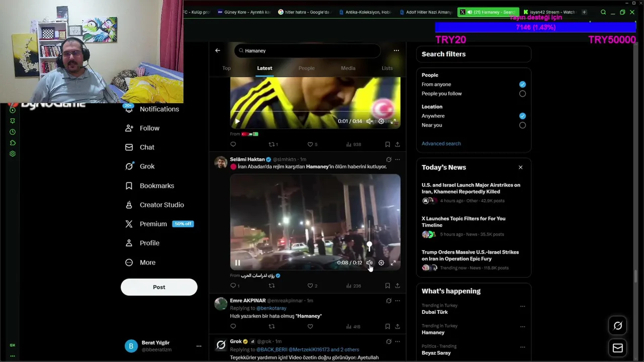Pause the playing 0:12 video
The height and width of the screenshot is (362, 644).
(237, 262)
